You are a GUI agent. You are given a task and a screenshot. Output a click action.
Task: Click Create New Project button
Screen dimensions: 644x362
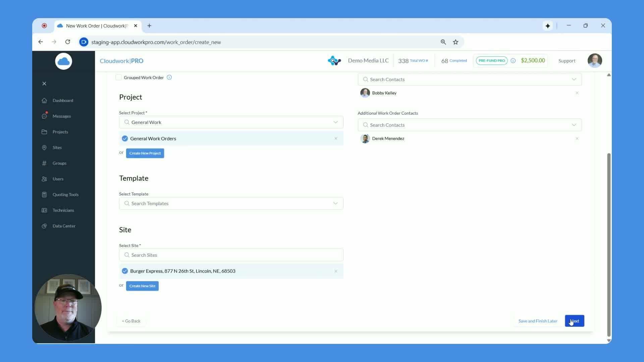tap(145, 153)
